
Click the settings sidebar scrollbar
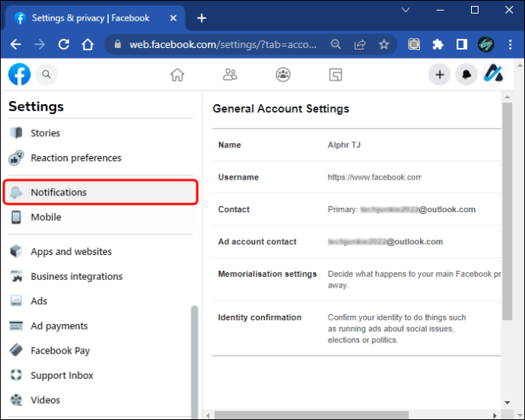coord(194,358)
